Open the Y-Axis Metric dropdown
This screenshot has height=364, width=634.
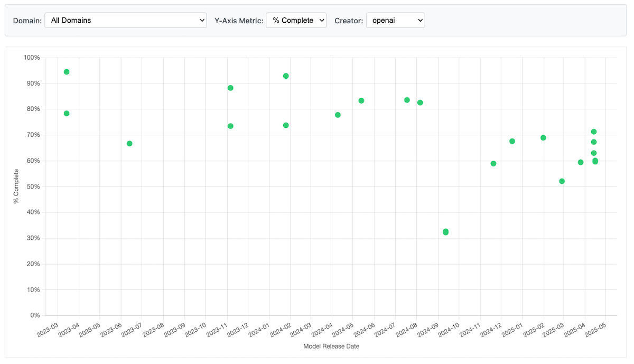(x=296, y=20)
